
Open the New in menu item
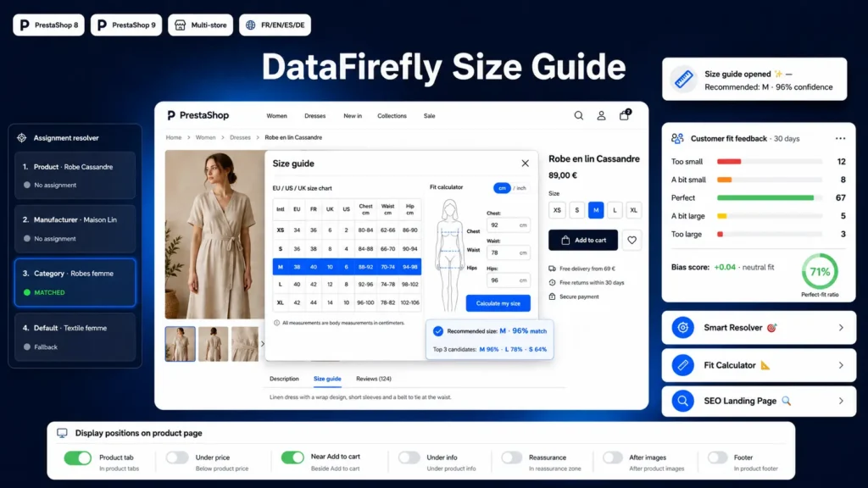(353, 115)
